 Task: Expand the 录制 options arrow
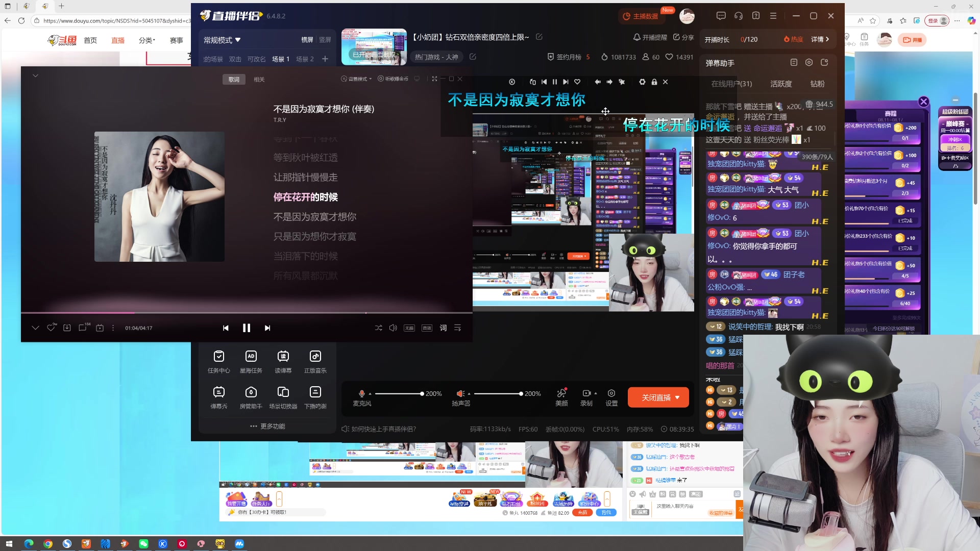click(x=596, y=393)
